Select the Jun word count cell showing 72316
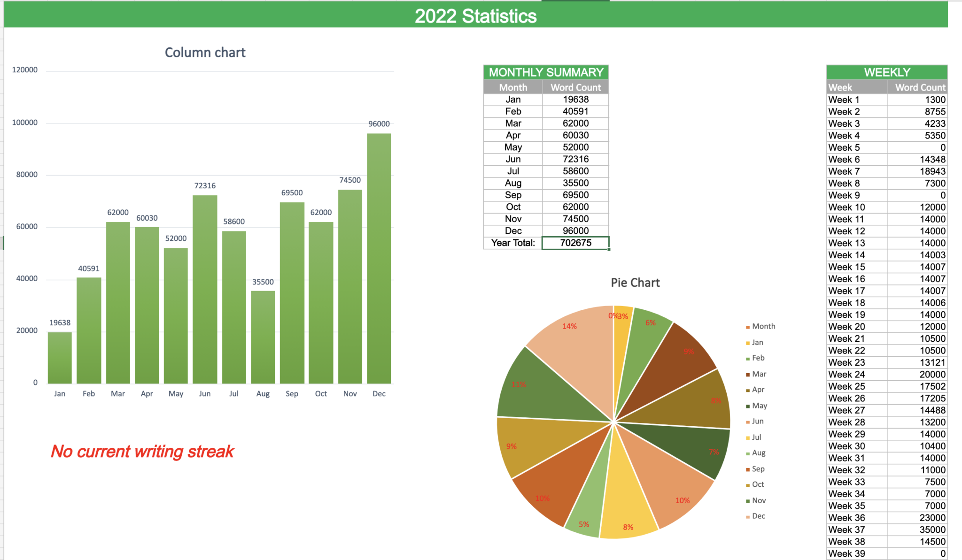 pos(575,159)
